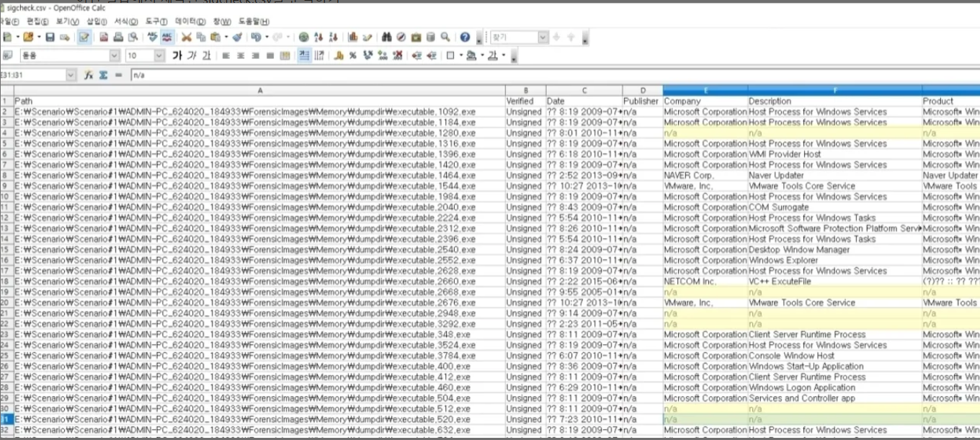Image resolution: width=980 pixels, height=440 pixels.
Task: Open Find & Replace binoculars icon
Action: click(x=387, y=37)
